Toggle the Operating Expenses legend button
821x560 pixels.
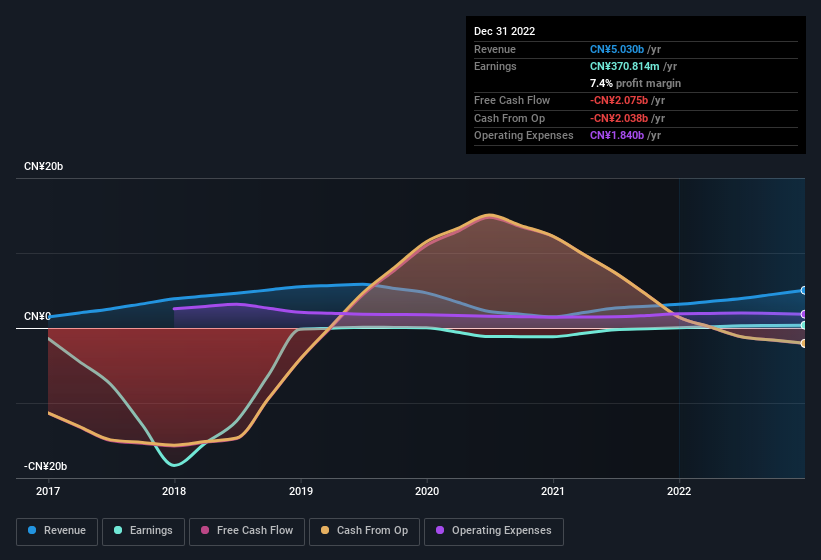[494, 531]
